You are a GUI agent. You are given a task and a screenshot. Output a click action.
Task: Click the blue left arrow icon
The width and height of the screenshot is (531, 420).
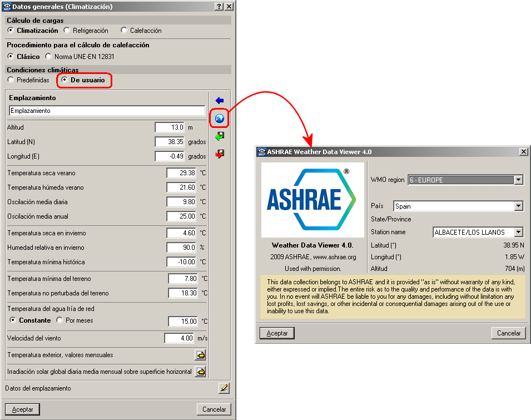[x=220, y=100]
